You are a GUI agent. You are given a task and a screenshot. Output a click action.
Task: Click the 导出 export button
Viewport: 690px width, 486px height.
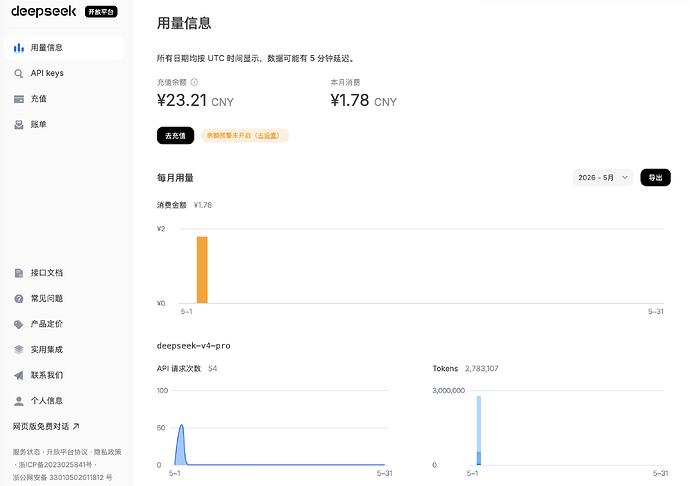(x=655, y=177)
